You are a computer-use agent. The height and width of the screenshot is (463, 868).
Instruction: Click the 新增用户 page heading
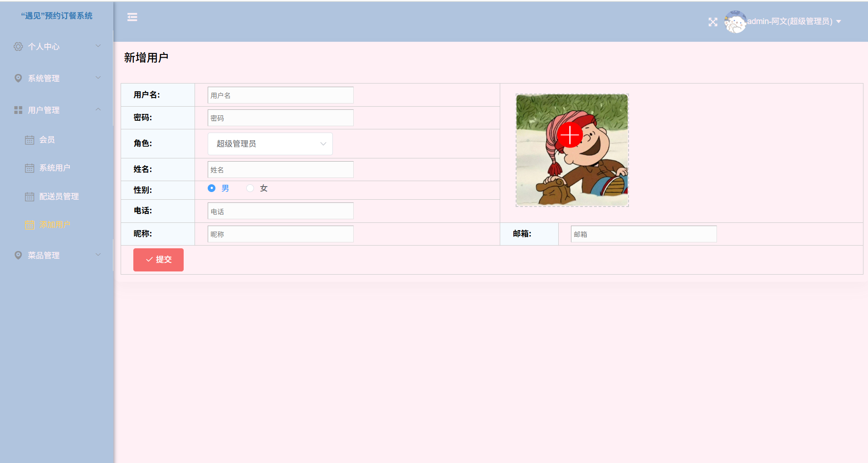pos(146,58)
